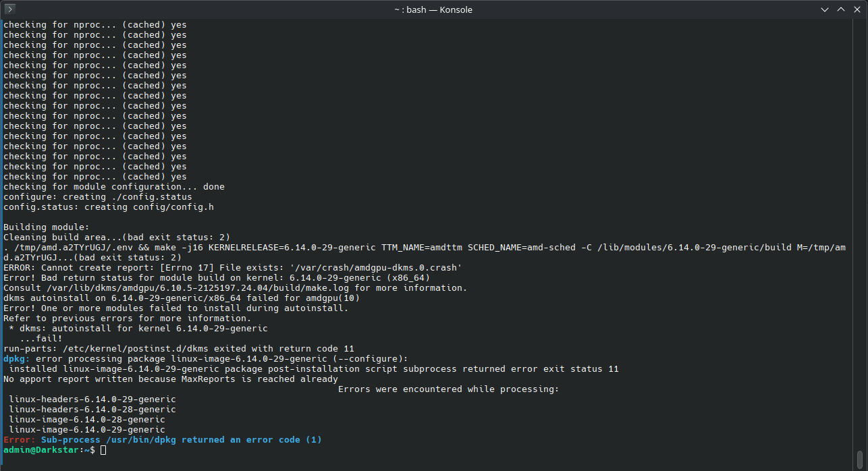Click 'Sub-process /usr/bin/dpkg returned an error code' text

[x=171, y=440]
